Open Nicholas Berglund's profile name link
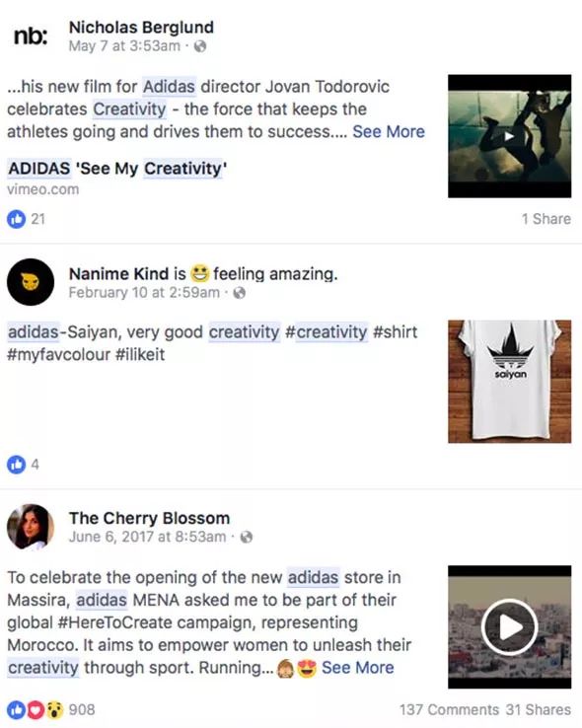This screenshot has width=582, height=728. (141, 28)
